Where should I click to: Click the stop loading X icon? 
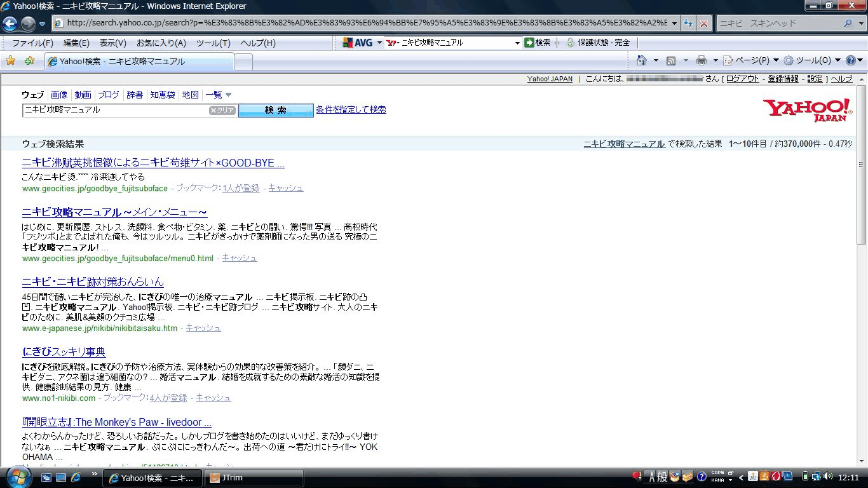pyautogui.click(x=704, y=24)
